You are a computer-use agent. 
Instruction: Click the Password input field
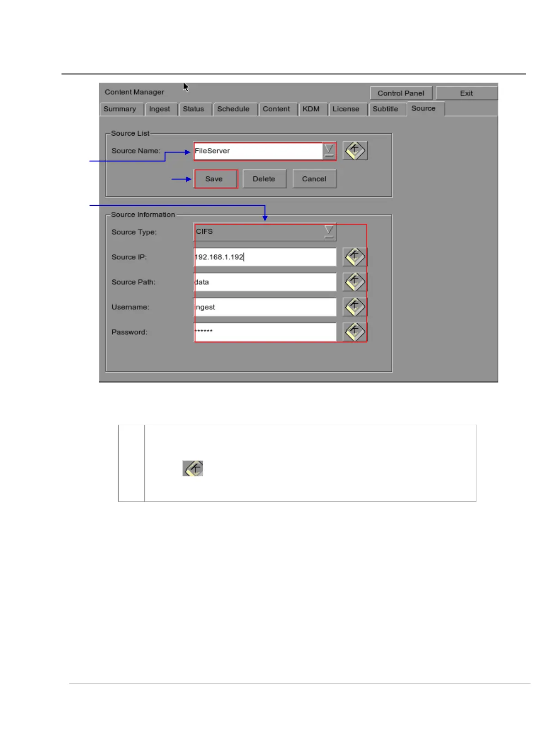point(265,332)
